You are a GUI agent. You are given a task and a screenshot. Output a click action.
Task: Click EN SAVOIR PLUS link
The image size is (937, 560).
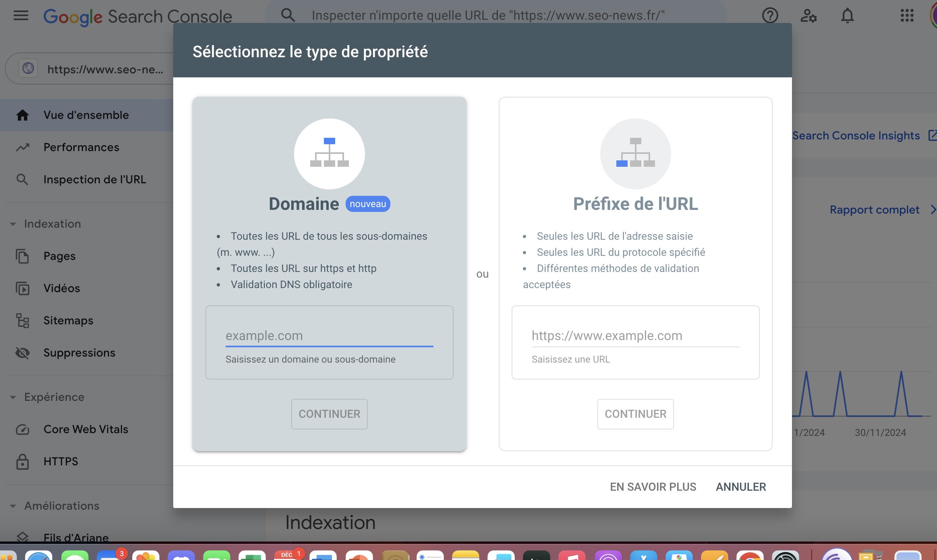click(653, 486)
